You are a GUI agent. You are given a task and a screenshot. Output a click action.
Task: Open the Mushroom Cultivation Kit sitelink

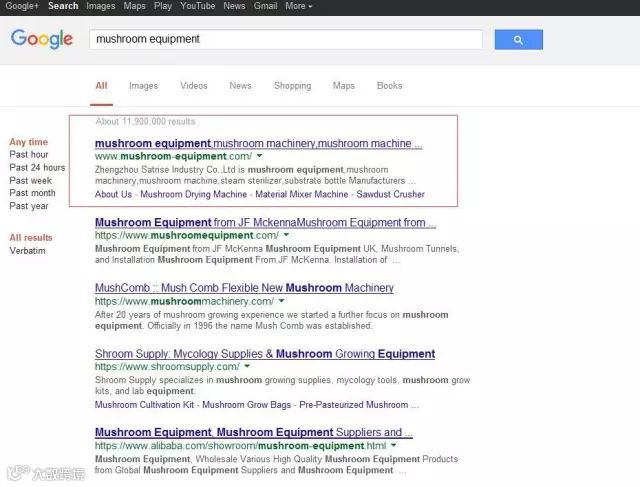144,405
